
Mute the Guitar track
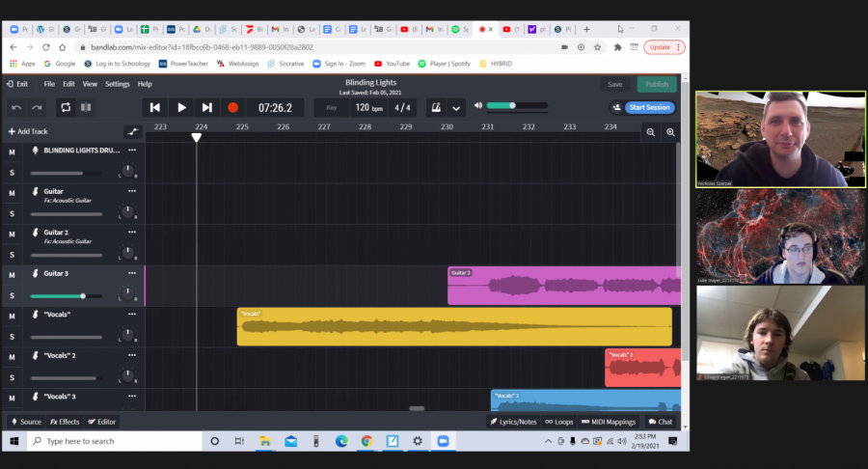tap(12, 193)
